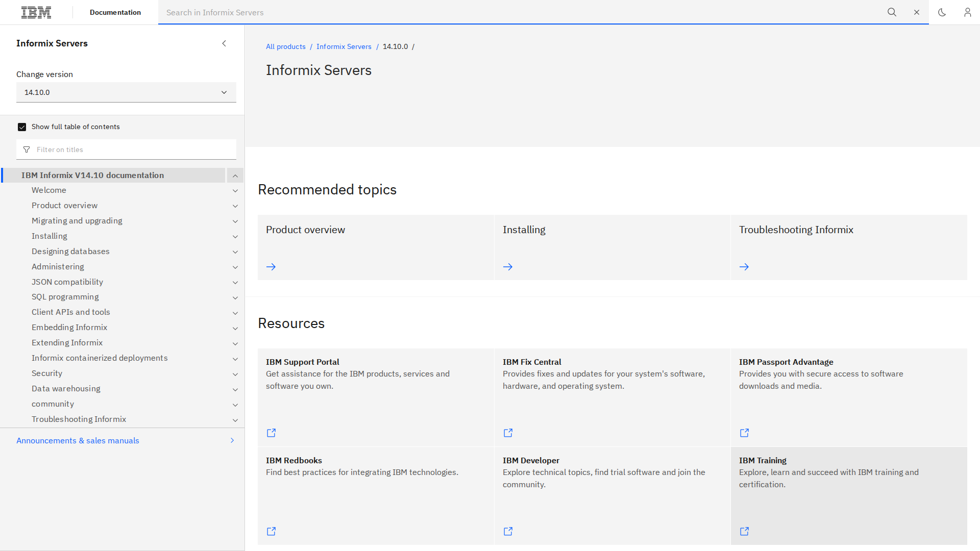Screen dimensions: 980x551
Task: Uncheck Show full table of contents
Action: pyautogui.click(x=22, y=127)
